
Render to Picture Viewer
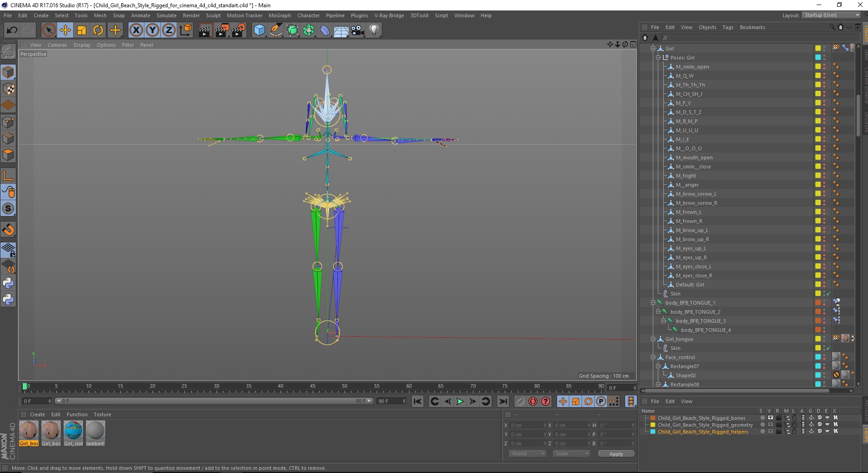pos(222,30)
